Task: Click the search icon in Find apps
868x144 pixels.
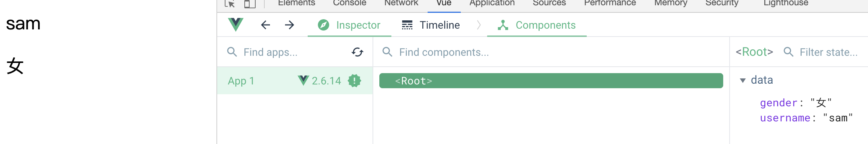Action: (x=232, y=52)
